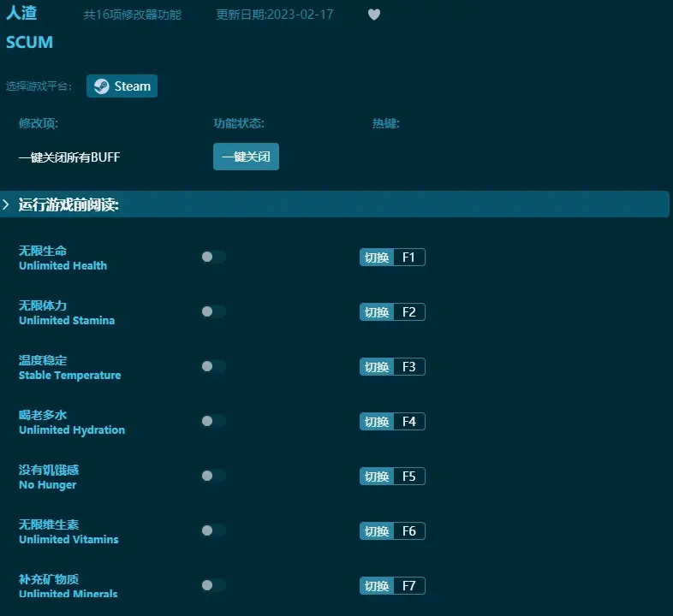Enable Unlimited Hydration switch
The height and width of the screenshot is (616, 673).
(x=213, y=421)
